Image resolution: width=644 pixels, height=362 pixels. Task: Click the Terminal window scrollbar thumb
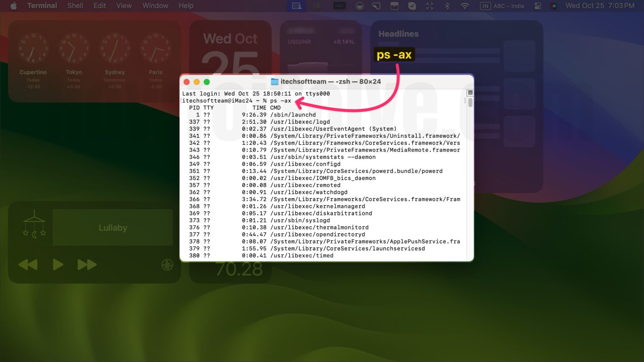click(x=470, y=103)
